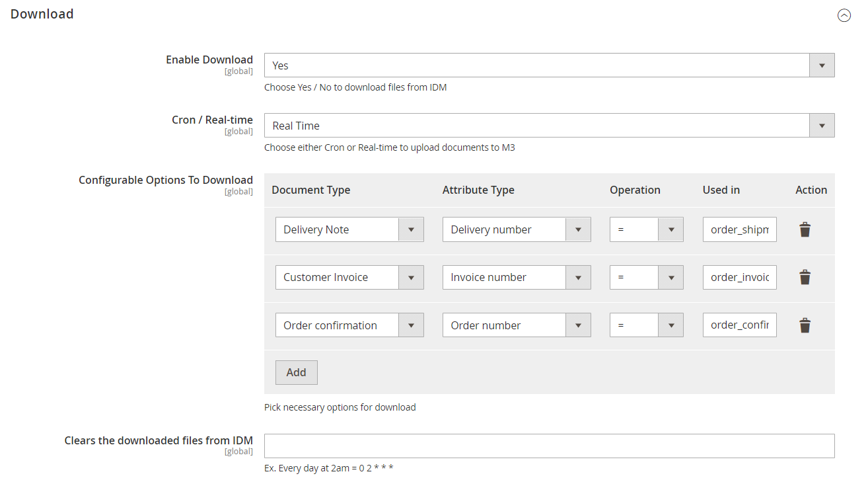
Task: Click the Attribute Type column header
Action: [x=478, y=190]
